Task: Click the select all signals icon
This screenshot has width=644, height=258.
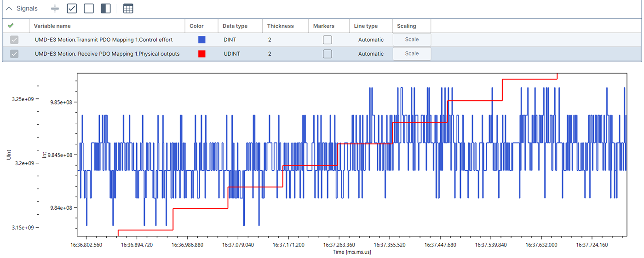Action: coord(72,8)
